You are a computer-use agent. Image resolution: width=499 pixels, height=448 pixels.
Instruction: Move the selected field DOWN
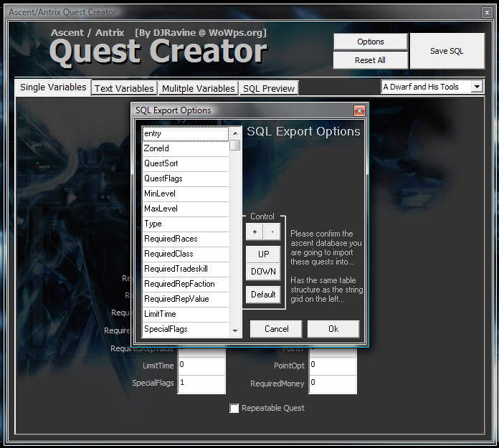coord(263,272)
